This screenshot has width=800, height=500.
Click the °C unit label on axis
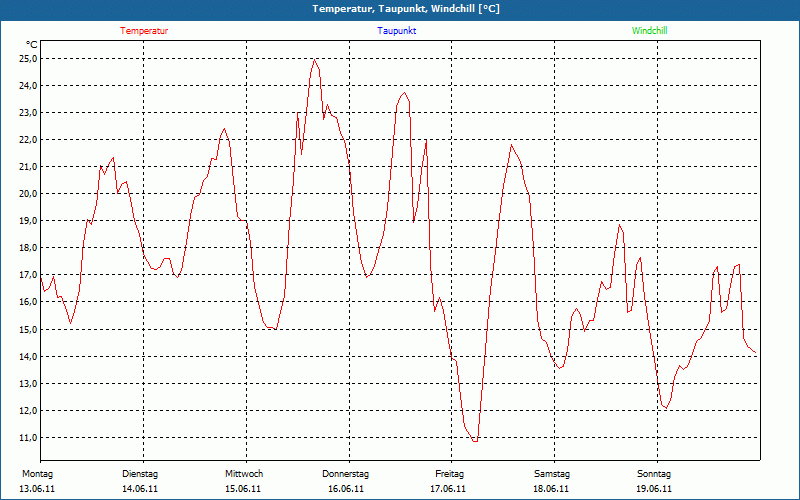[x=32, y=45]
